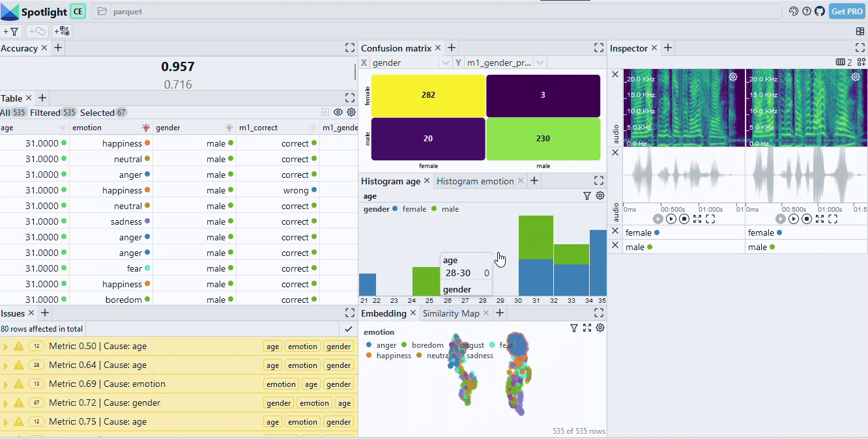Open Histogram age settings gear
Image resolution: width=868 pixels, height=439 pixels.
pos(600,195)
